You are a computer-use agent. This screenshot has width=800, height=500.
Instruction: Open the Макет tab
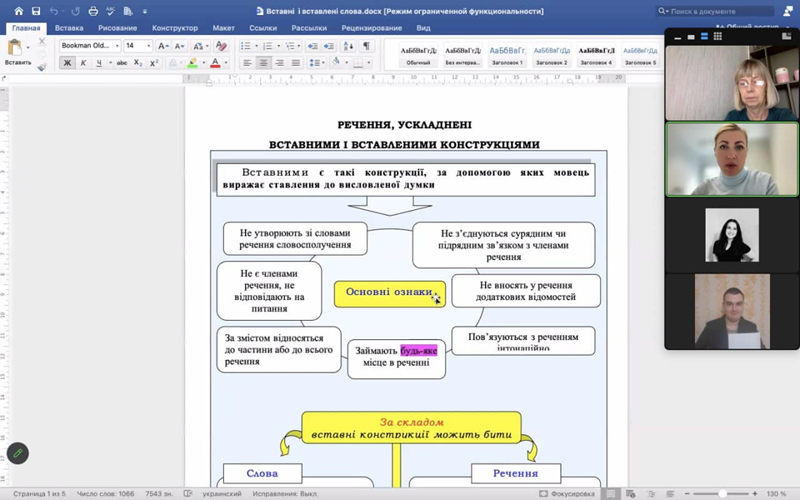click(x=223, y=28)
